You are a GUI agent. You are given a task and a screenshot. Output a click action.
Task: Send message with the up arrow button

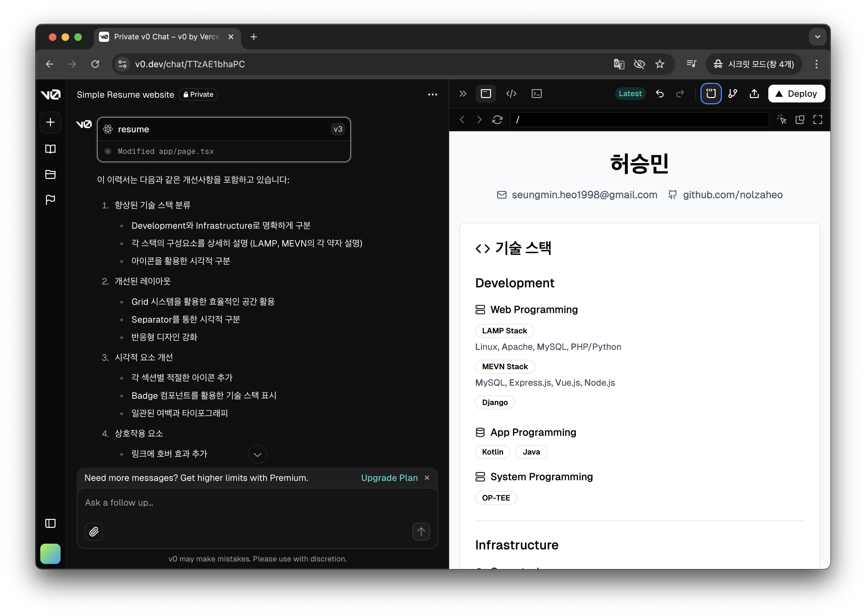[x=421, y=532]
